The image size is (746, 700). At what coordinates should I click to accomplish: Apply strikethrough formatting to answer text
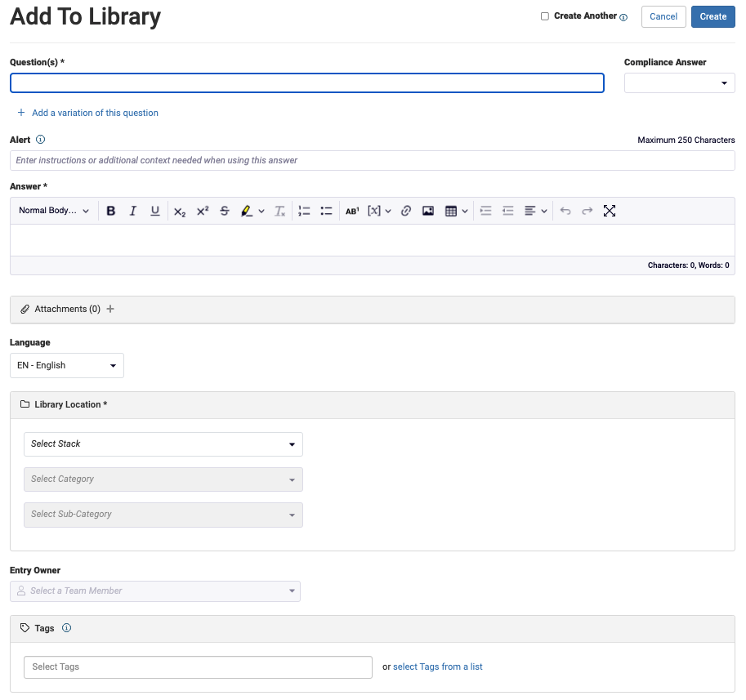pos(224,210)
